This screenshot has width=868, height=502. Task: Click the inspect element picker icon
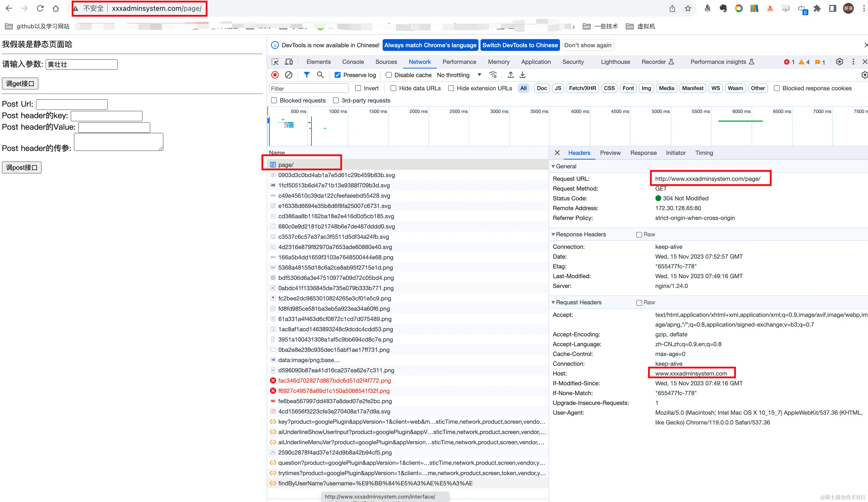tap(275, 62)
